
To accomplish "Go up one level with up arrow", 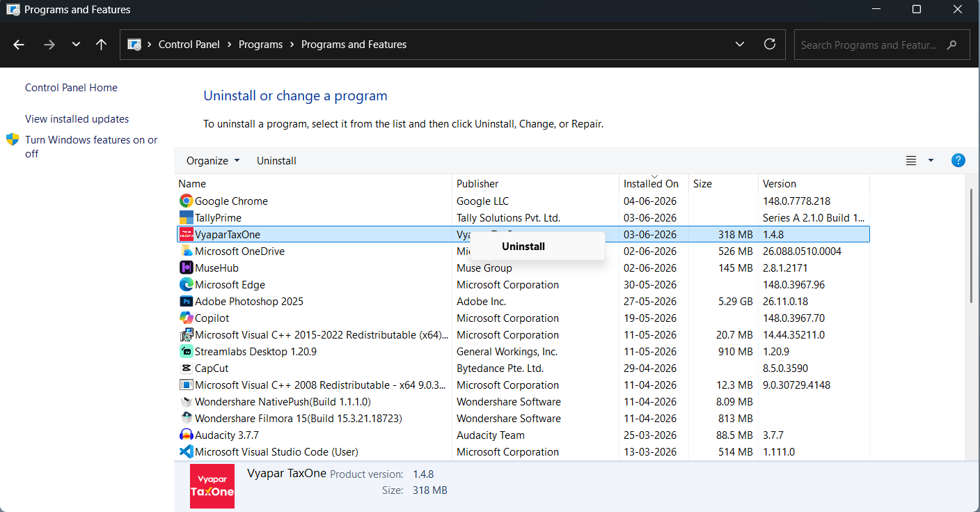I will click(102, 45).
